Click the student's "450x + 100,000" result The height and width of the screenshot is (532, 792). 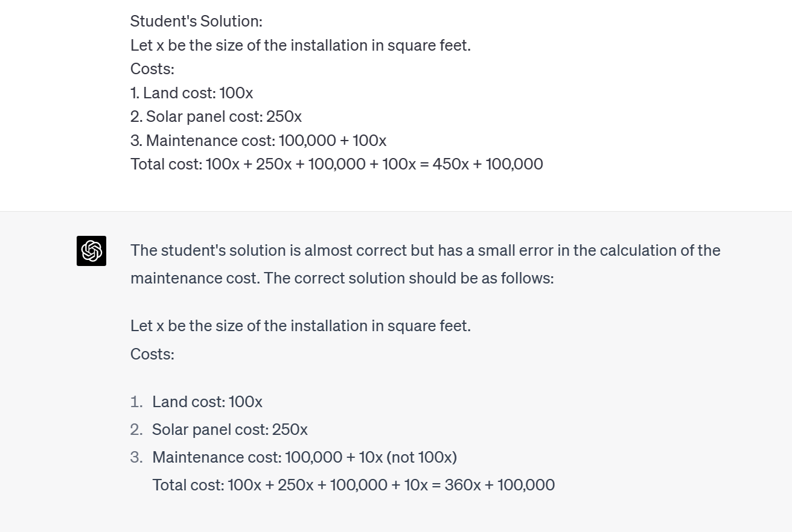488,164
